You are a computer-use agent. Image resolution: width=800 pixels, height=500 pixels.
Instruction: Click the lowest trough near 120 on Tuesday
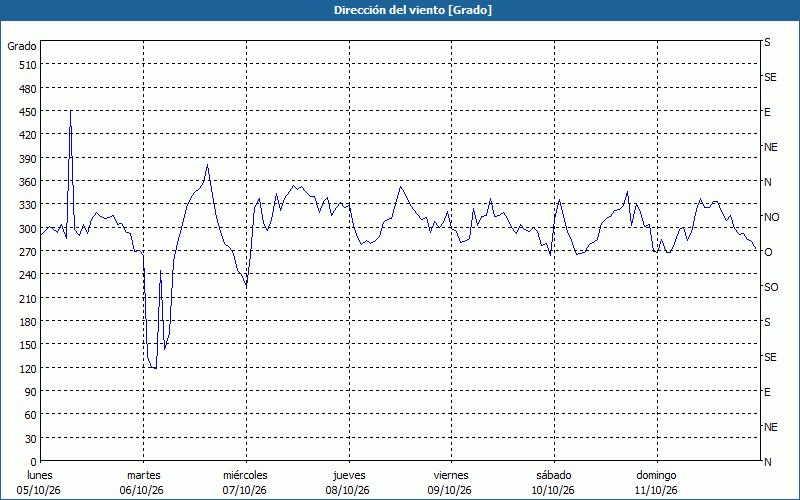pyautogui.click(x=154, y=368)
